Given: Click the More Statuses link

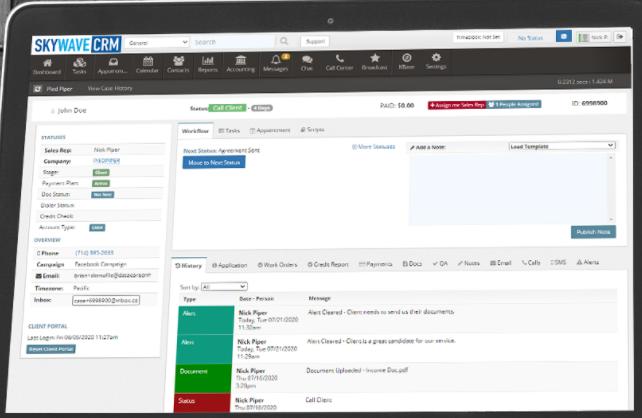Looking at the screenshot, I should (373, 147).
